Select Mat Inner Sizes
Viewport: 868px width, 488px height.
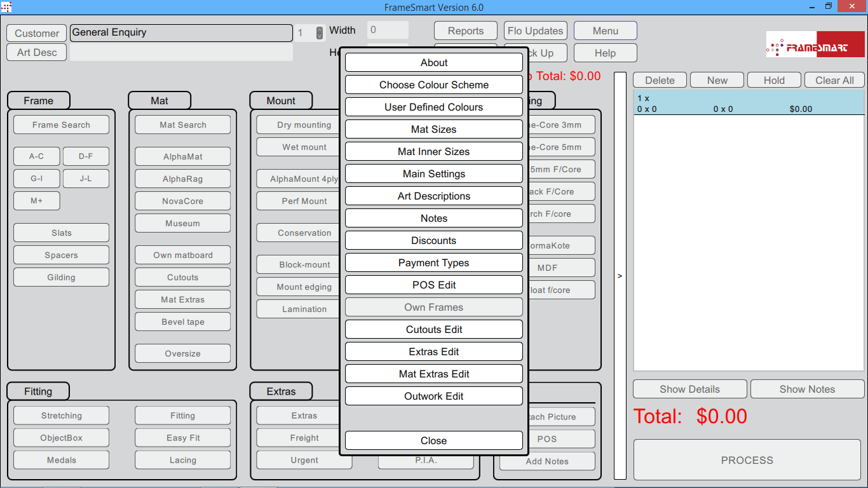tap(434, 151)
